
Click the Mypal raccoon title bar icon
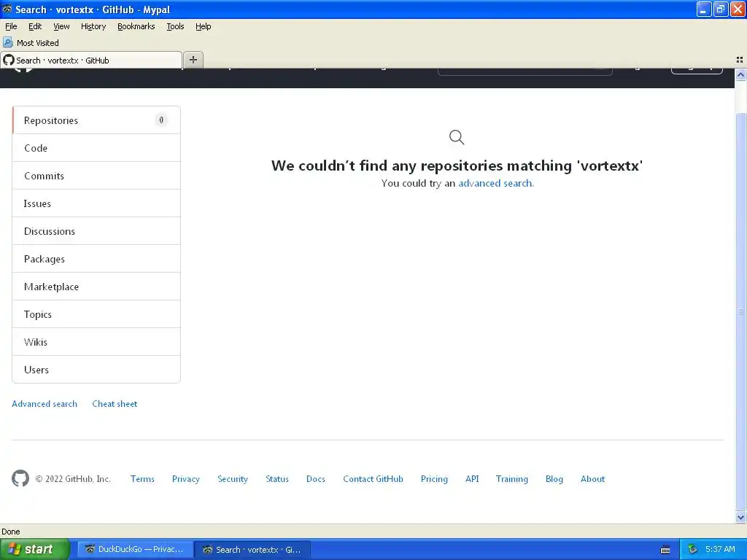(x=7, y=9)
